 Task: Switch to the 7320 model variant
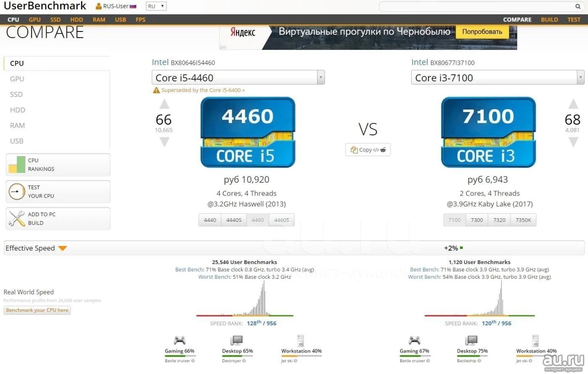pos(499,220)
